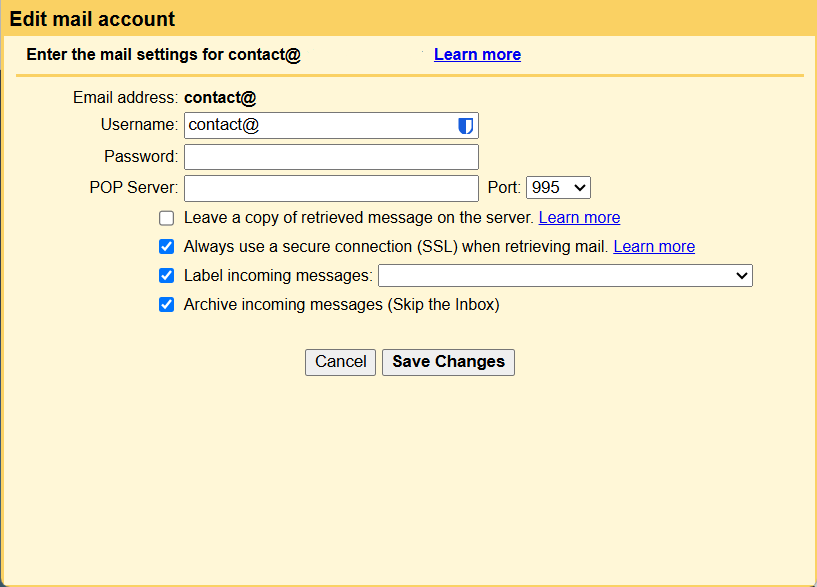
Task: Check Leave a copy of retrieved message
Action: point(167,218)
